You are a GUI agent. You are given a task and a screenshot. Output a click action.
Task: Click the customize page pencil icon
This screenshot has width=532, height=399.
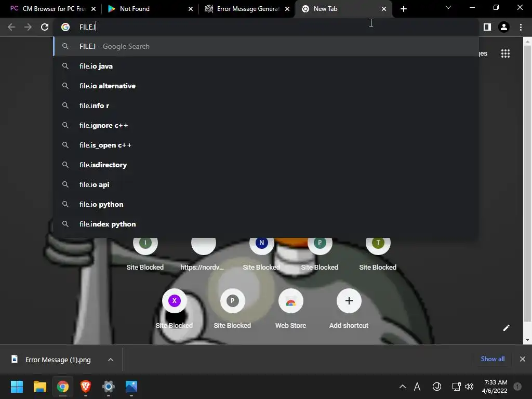coord(506,328)
